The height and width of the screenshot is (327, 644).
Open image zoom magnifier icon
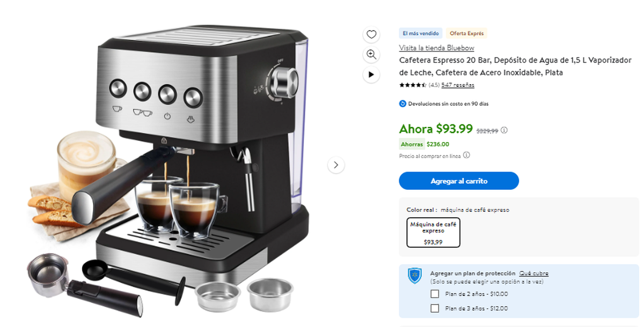pos(371,54)
